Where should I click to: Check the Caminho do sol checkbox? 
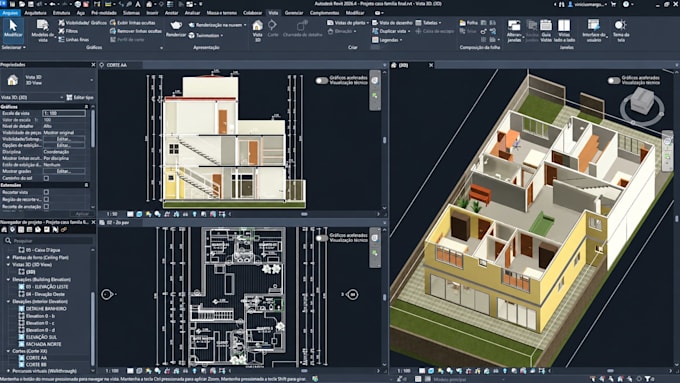pos(46,178)
